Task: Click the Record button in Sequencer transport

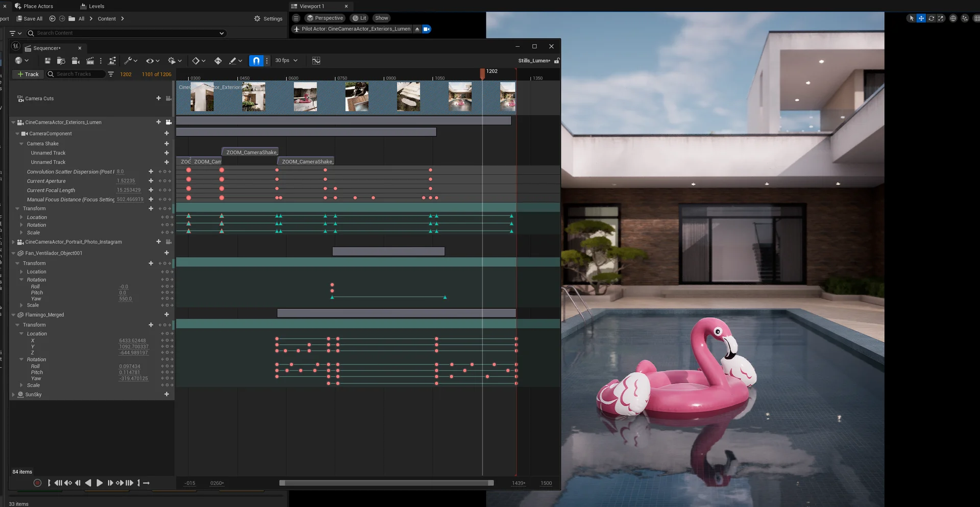Action: point(37,483)
